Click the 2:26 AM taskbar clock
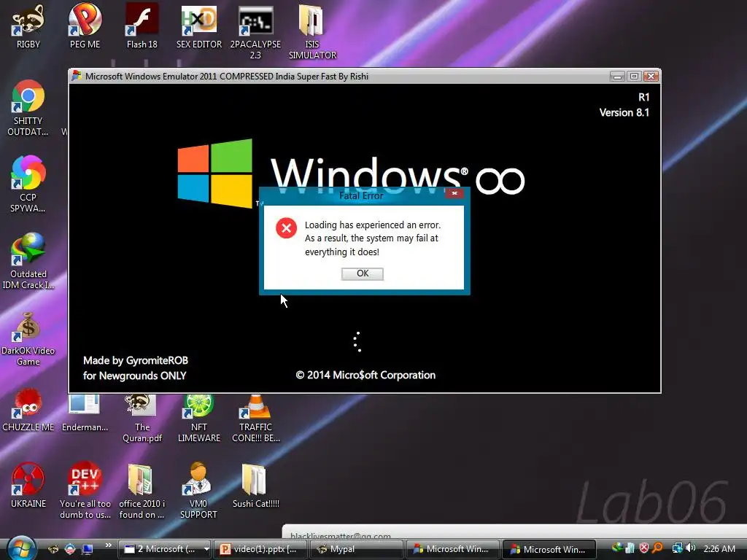Viewport: 747px width, 560px height. pos(719,548)
